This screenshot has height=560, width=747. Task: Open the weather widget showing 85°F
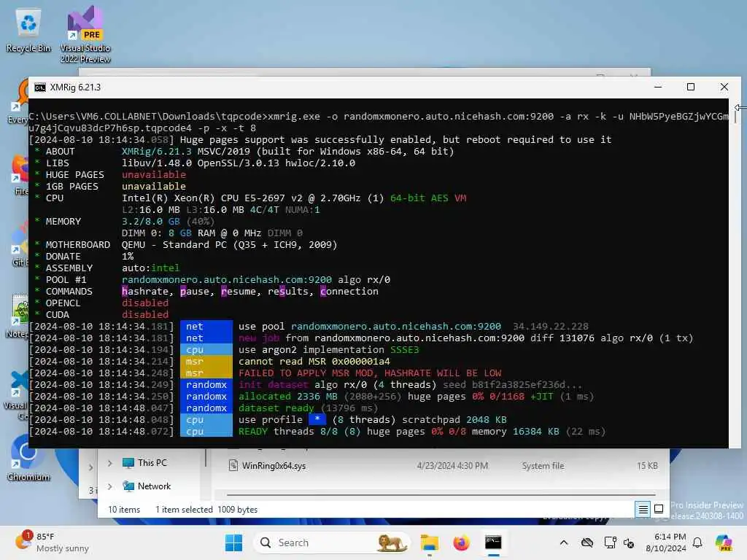click(x=52, y=542)
